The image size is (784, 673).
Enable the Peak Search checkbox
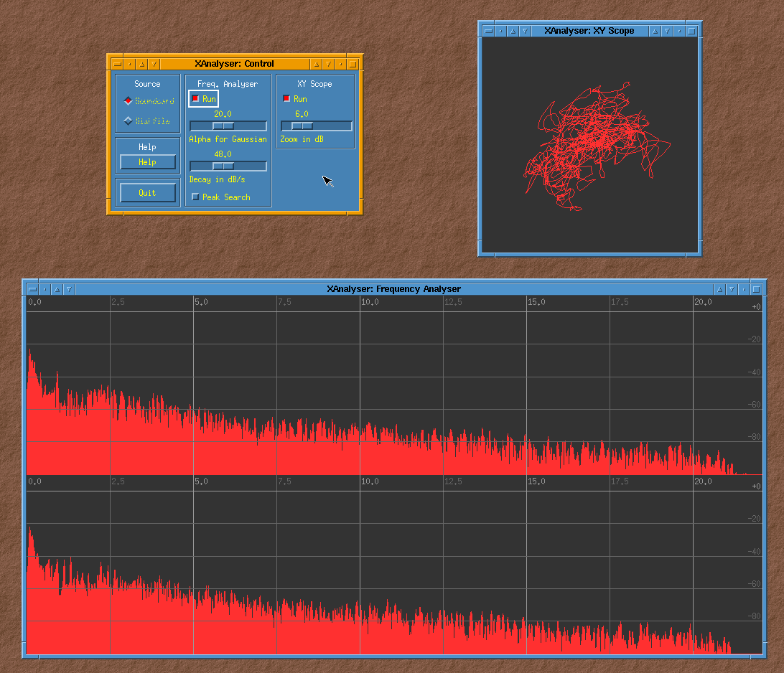click(195, 197)
